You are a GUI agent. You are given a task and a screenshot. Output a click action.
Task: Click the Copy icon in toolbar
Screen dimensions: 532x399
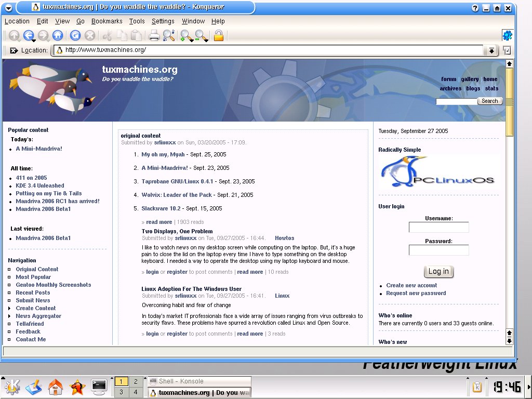(122, 35)
